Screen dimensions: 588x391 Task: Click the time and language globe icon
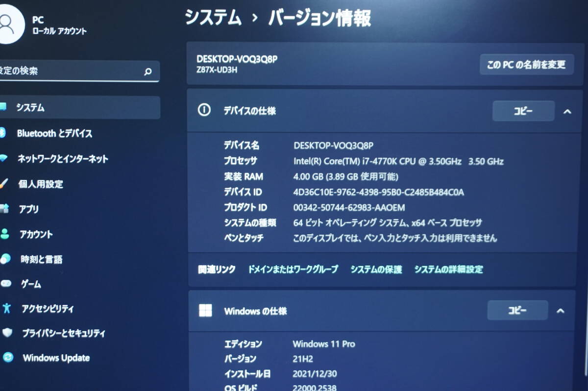tap(5, 259)
